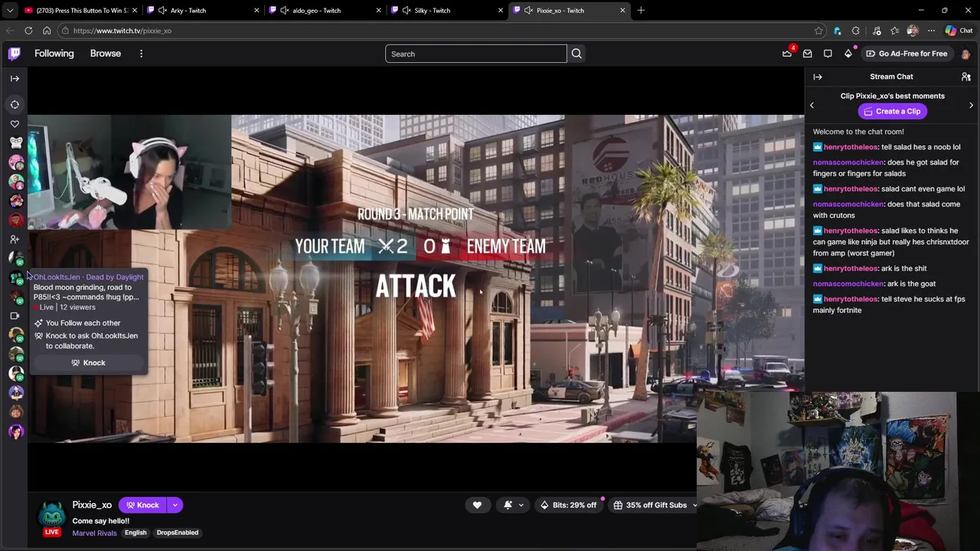Screen dimensions: 980x551
Task: Open the recommended users add-person icon
Action: click(15, 240)
